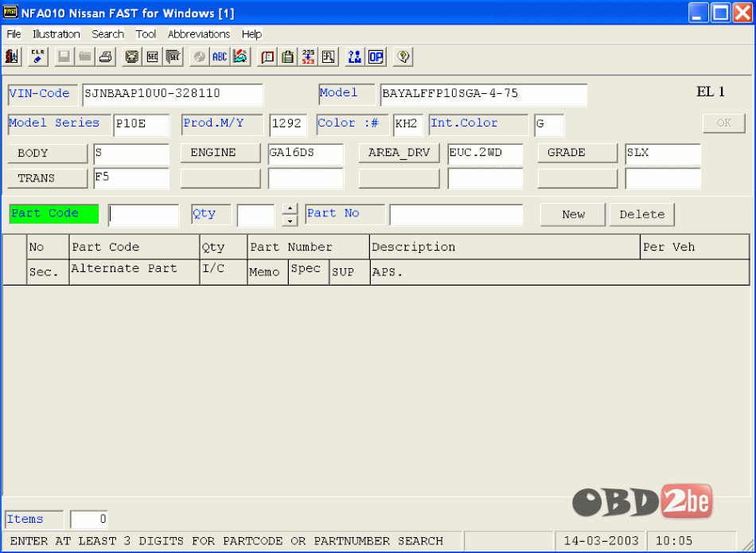Viewport: 756px width, 553px height.
Task: Click the car paint color icon
Action: [x=240, y=56]
